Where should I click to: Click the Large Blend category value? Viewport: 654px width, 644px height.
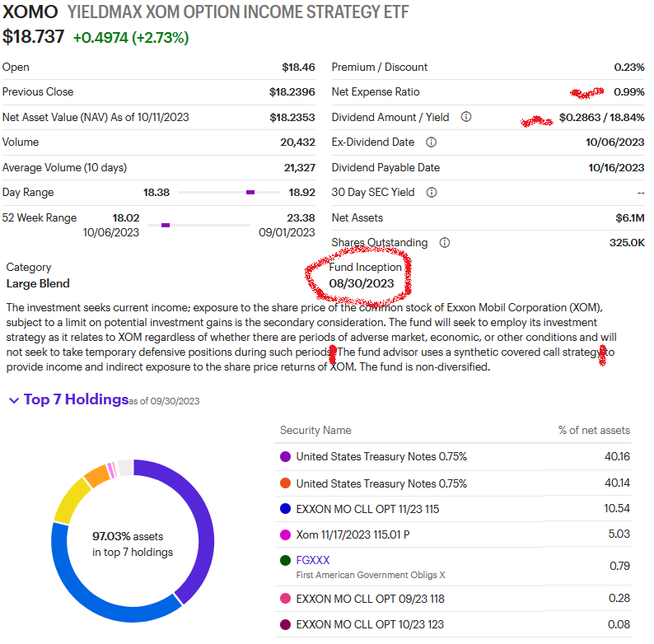pyautogui.click(x=38, y=283)
